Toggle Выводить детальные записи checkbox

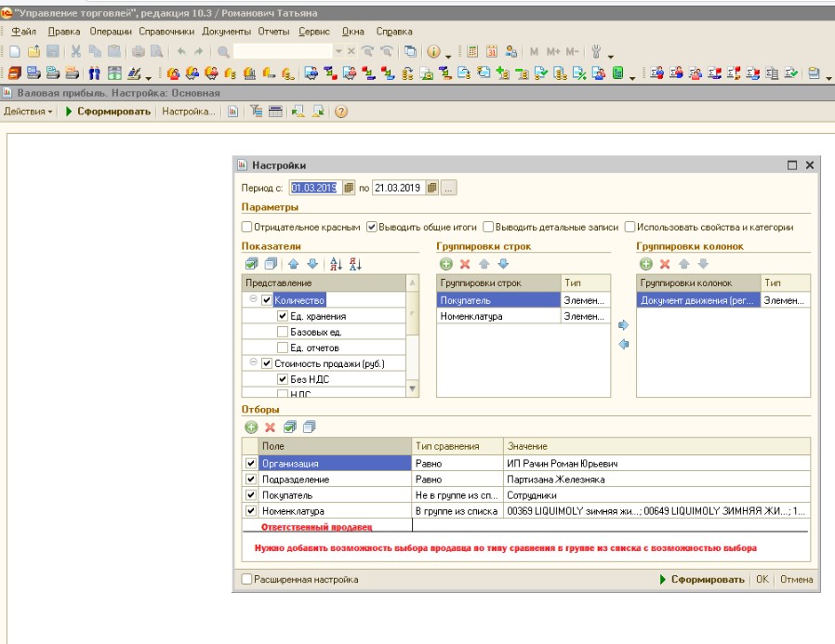pyautogui.click(x=488, y=227)
